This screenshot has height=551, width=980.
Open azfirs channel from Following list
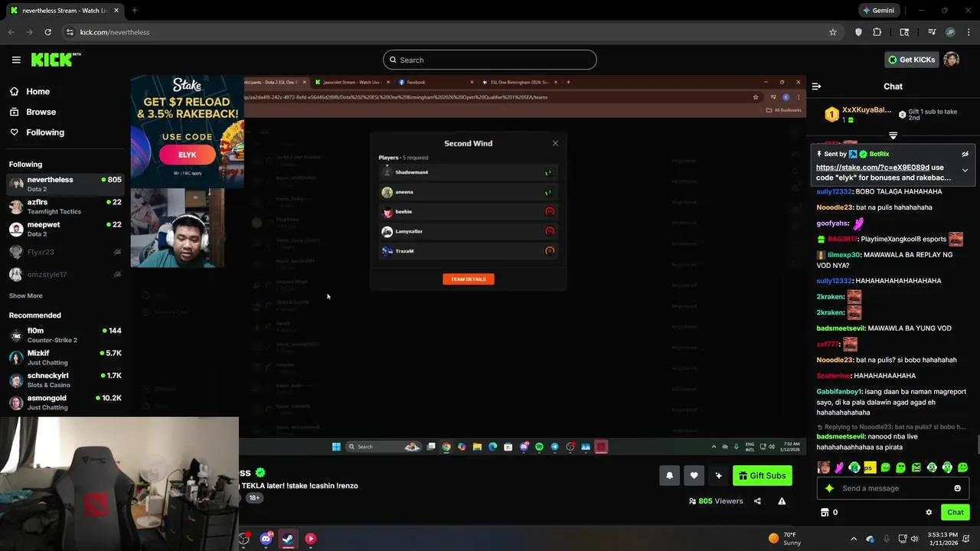coord(65,207)
